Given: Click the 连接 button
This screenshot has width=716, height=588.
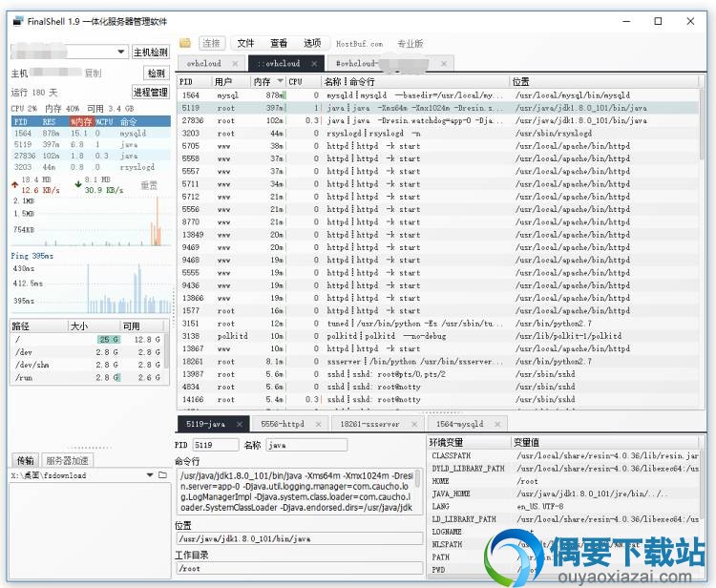Looking at the screenshot, I should click(211, 43).
